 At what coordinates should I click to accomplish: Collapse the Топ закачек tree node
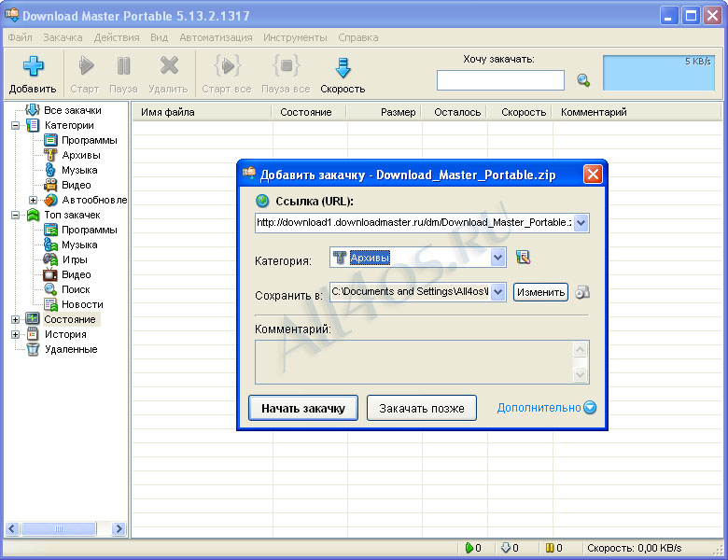click(15, 215)
